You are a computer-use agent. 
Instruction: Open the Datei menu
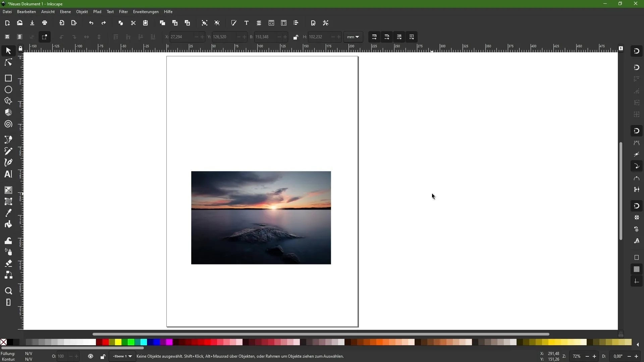click(x=7, y=12)
